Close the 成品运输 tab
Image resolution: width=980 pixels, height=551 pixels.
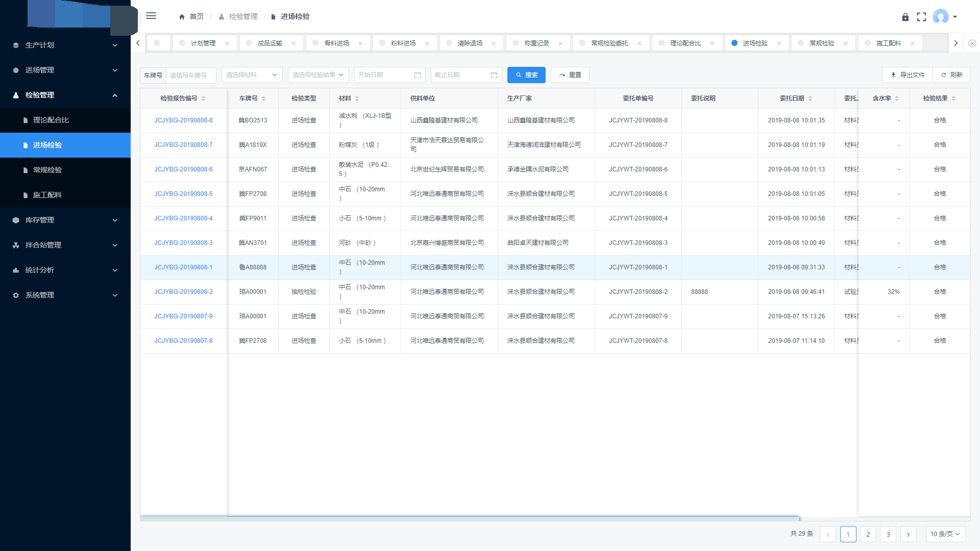[x=293, y=43]
